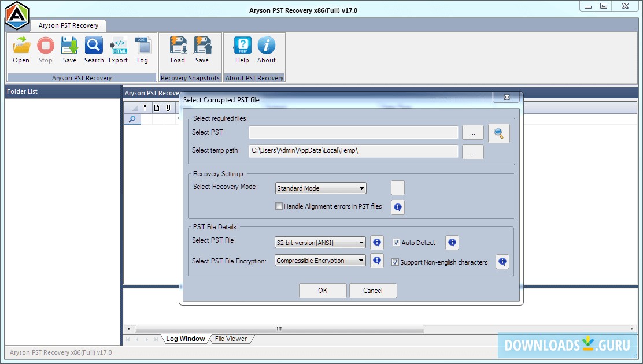Switch to the File Viewer tab
Screen dimensions: 643x364
(x=231, y=339)
